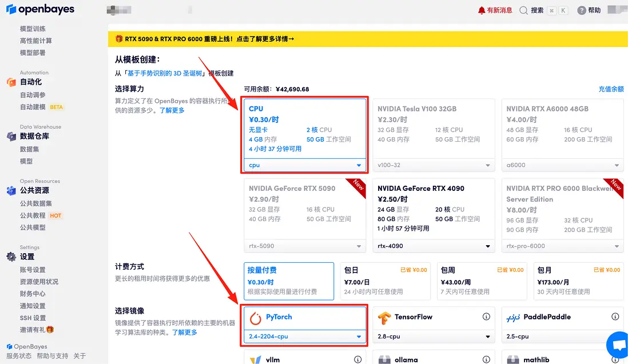This screenshot has height=364, width=628.
Task: Open the a6000 dropdown
Action: (562, 165)
